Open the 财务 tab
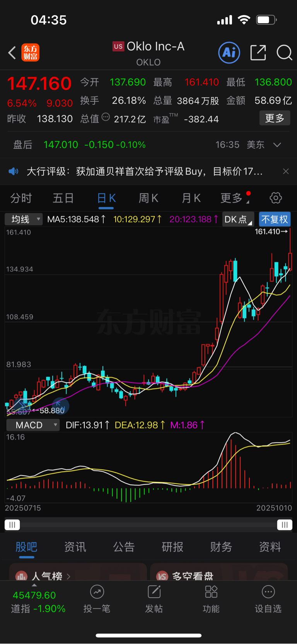This screenshot has width=297, height=644. click(x=221, y=547)
